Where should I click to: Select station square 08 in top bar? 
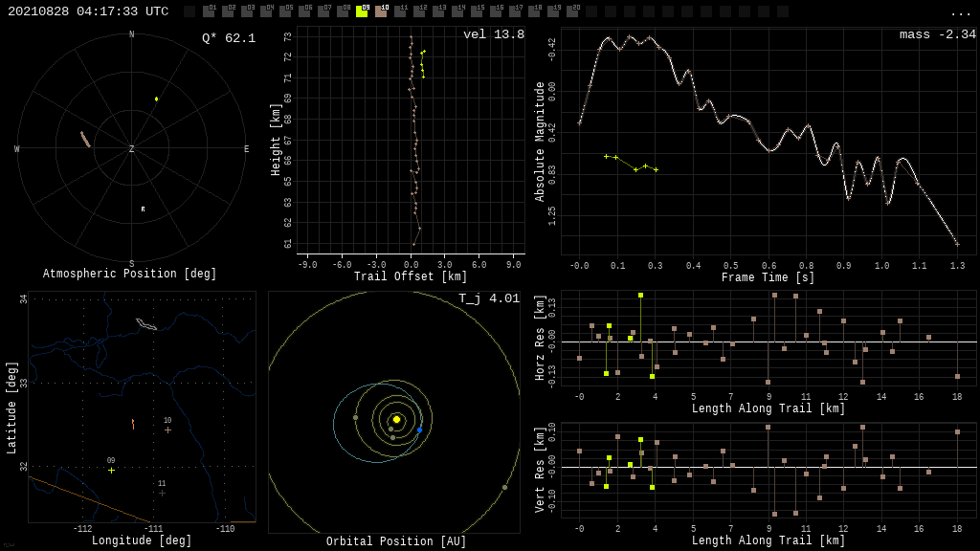343,11
